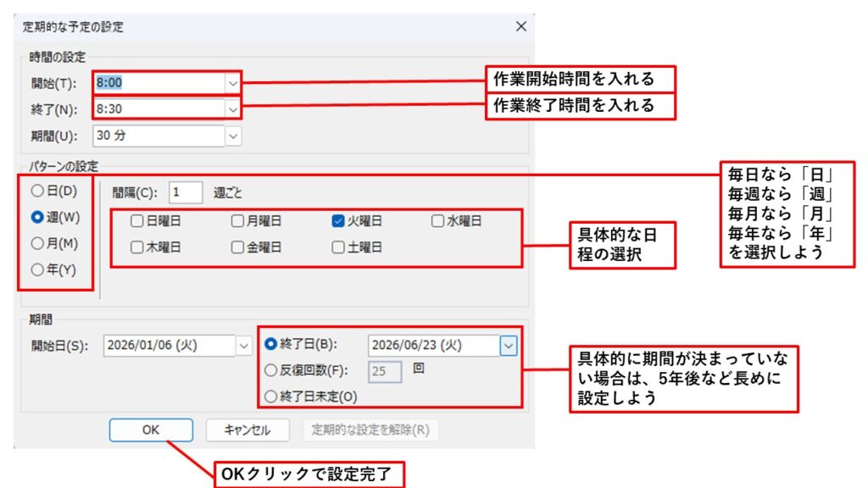The height and width of the screenshot is (488, 868).
Task: Click the 間隔(C) interval input field
Action: [x=185, y=192]
